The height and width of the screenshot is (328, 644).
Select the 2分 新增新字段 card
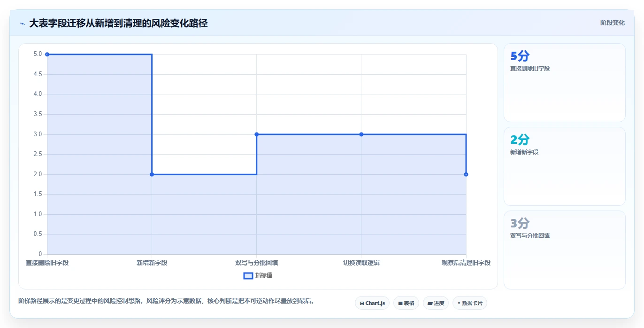click(564, 166)
